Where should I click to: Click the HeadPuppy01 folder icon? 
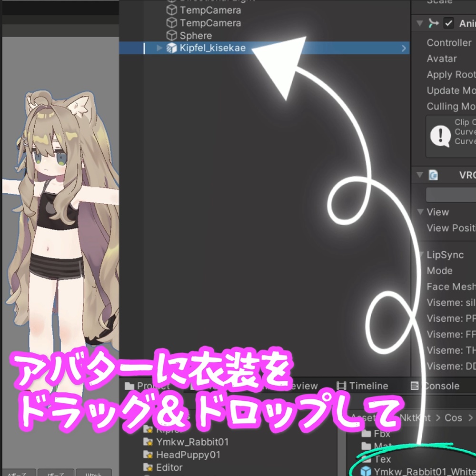point(148,455)
